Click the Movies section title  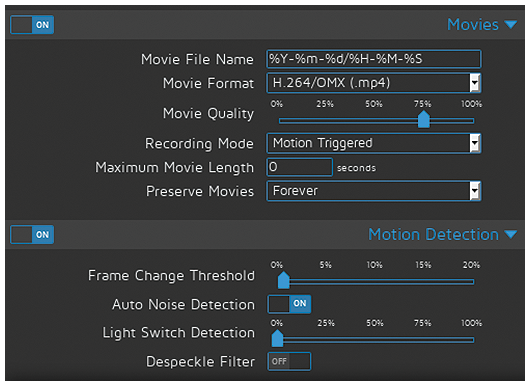473,25
